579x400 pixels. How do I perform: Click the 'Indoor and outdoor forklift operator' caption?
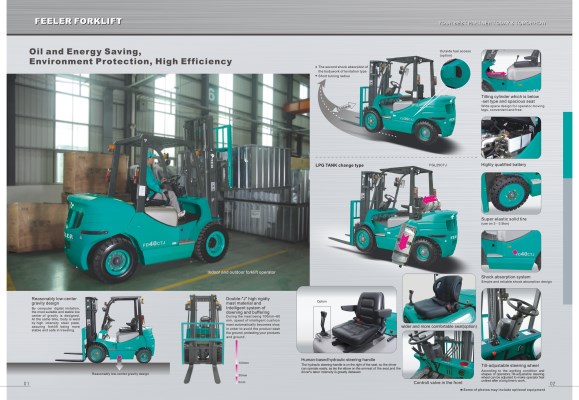pyautogui.click(x=241, y=272)
